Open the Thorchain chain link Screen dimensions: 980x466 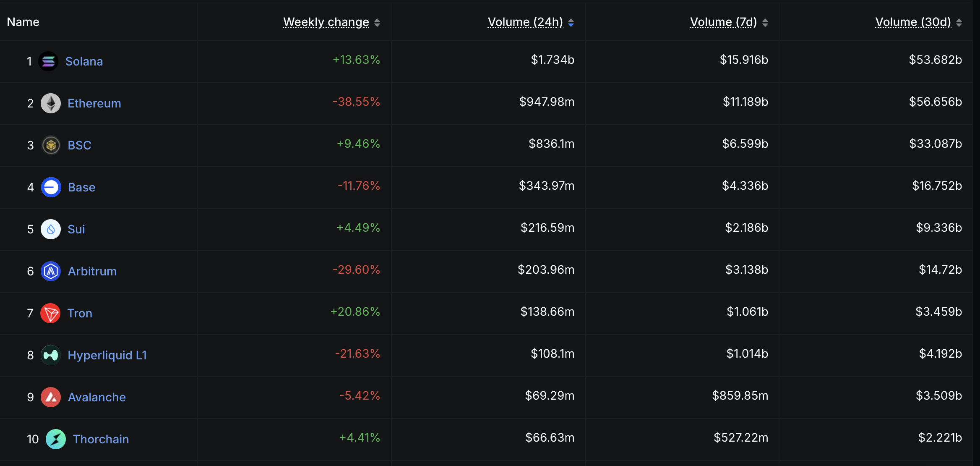coord(101,439)
